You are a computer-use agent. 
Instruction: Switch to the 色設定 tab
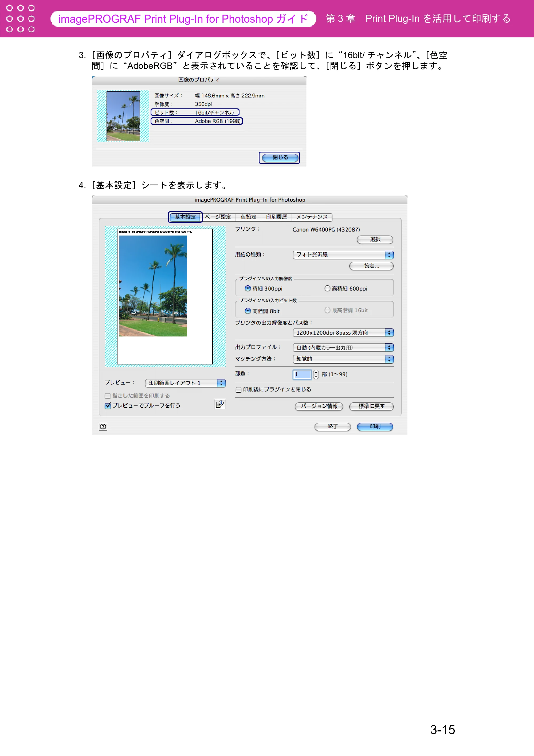coord(249,217)
